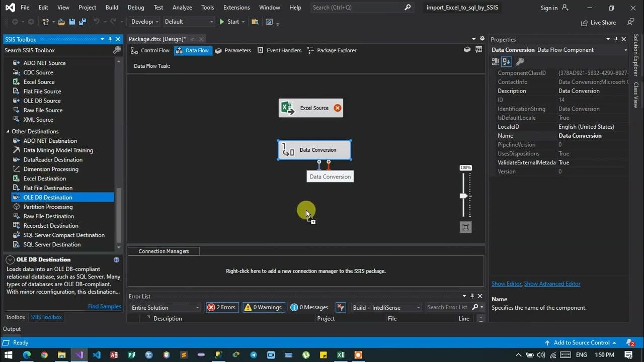
Task: Switch to the Parameters tab
Action: click(233, 50)
